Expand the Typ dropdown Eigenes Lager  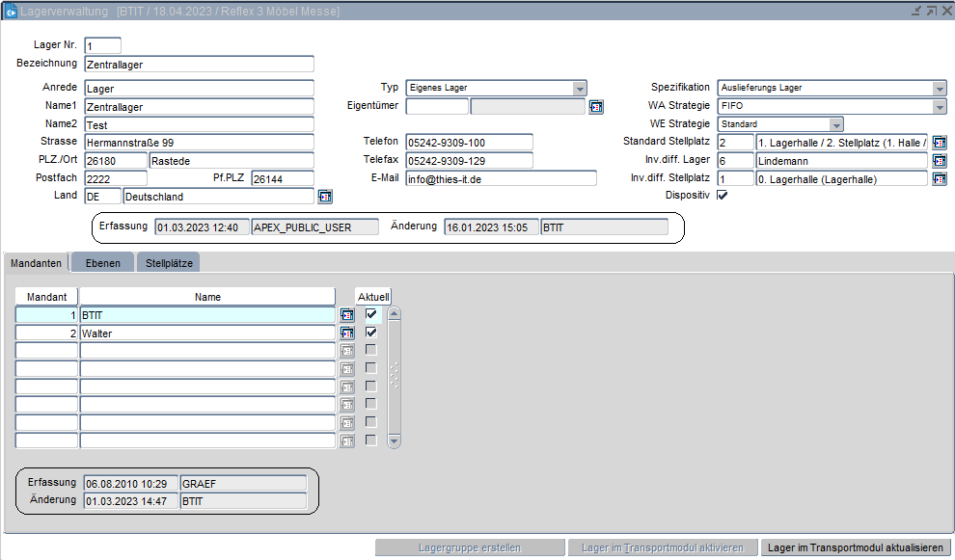coord(580,89)
